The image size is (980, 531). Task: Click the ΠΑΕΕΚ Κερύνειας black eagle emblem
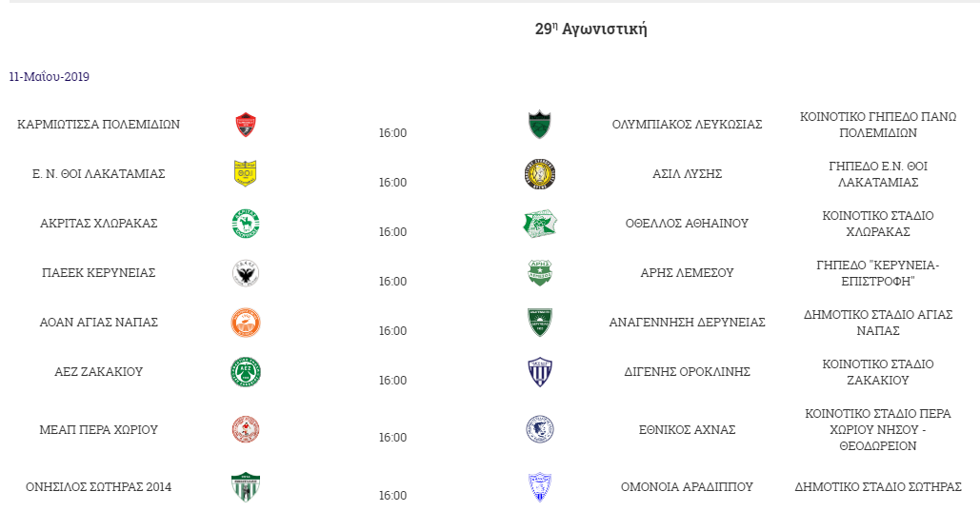coord(246,273)
